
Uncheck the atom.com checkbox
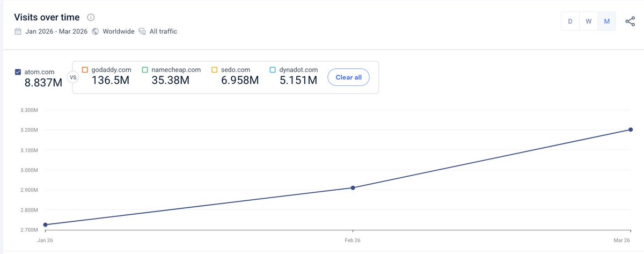(x=18, y=72)
